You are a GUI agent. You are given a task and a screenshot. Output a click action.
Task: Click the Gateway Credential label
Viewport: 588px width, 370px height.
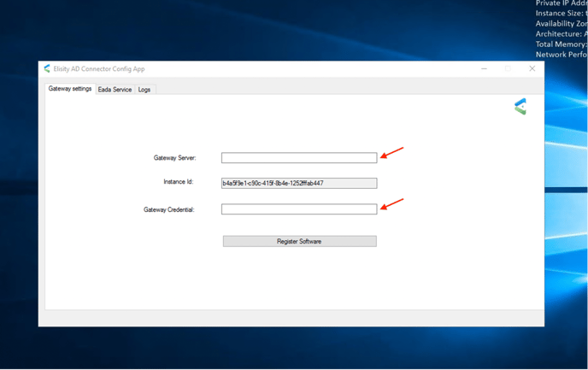point(169,209)
